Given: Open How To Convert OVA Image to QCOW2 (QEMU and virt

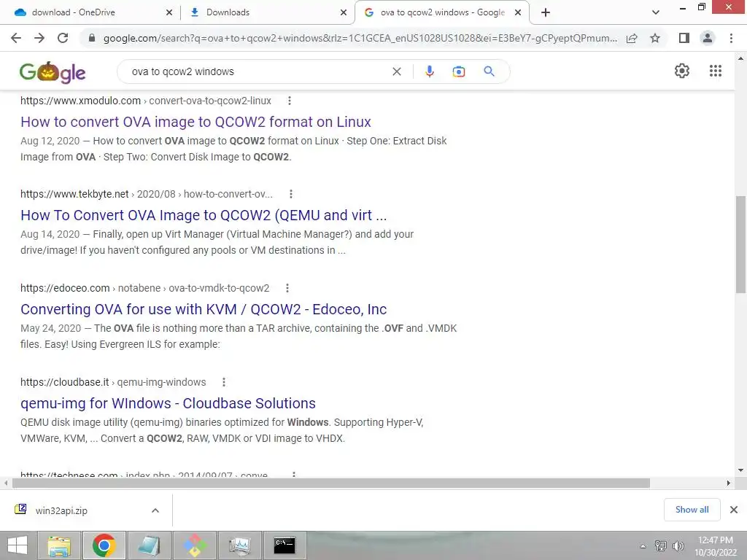Looking at the screenshot, I should (204, 215).
